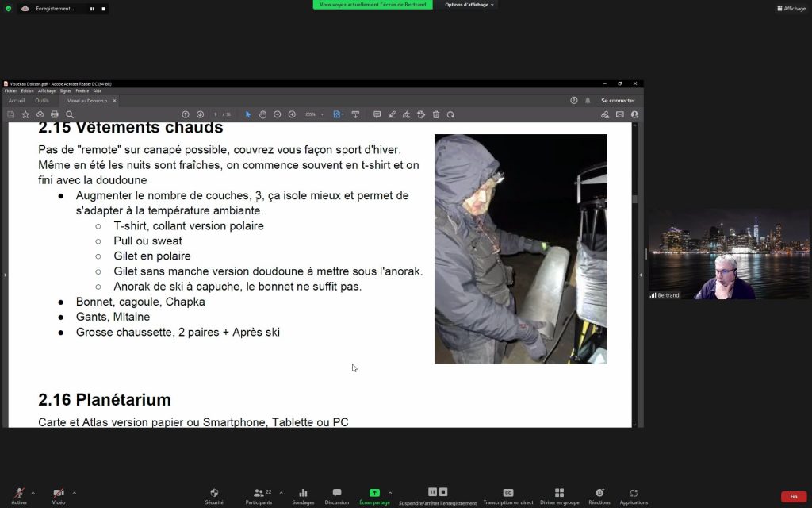Open the find text magnifier tool
This screenshot has width=812, height=508.
tap(70, 114)
